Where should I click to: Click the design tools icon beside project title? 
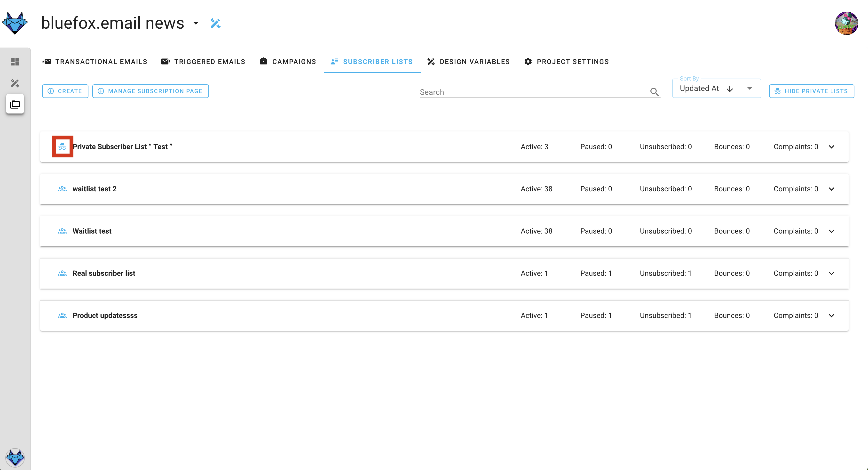click(215, 23)
